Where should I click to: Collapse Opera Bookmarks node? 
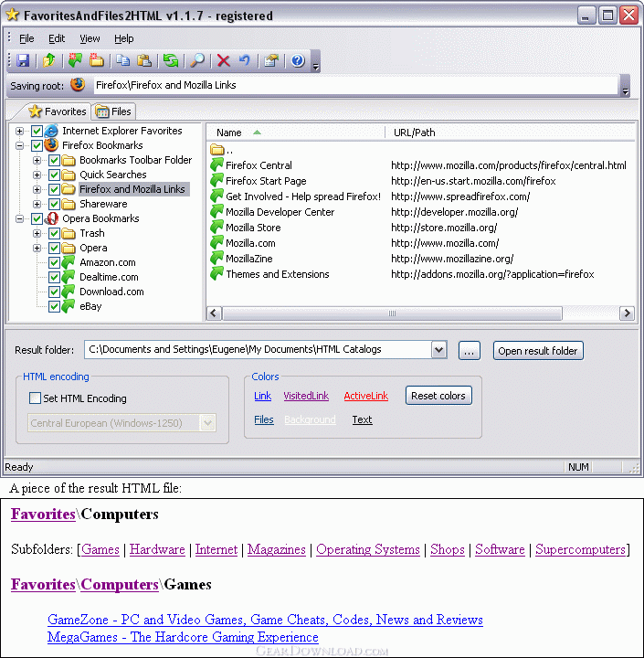click(x=19, y=218)
